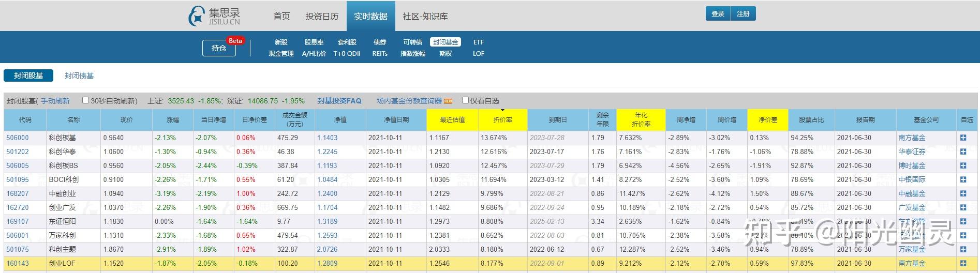Open 可转债 submenu item
The image size is (980, 273).
[413, 42]
